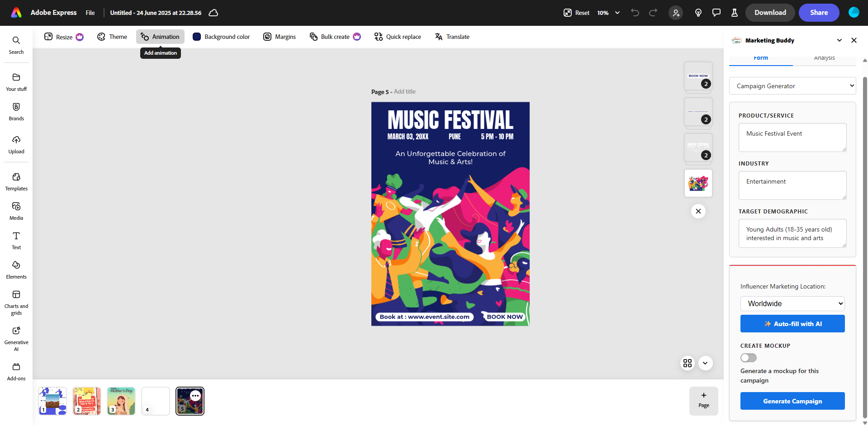Switch to the Form tab

coord(761,59)
